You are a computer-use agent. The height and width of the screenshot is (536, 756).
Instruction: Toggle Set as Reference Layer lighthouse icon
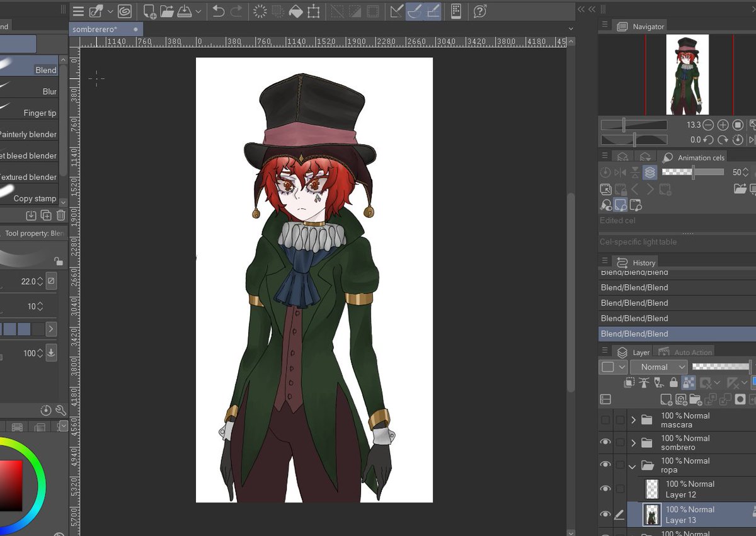point(644,382)
